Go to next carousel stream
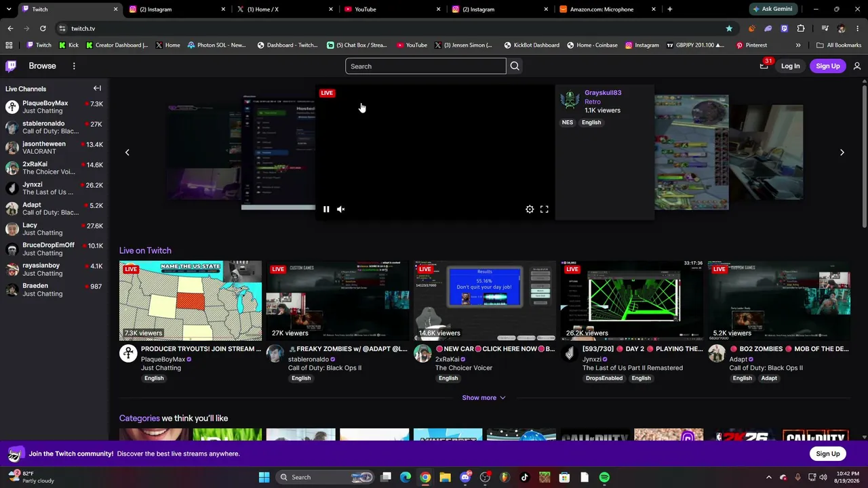The width and height of the screenshot is (868, 488). (842, 152)
